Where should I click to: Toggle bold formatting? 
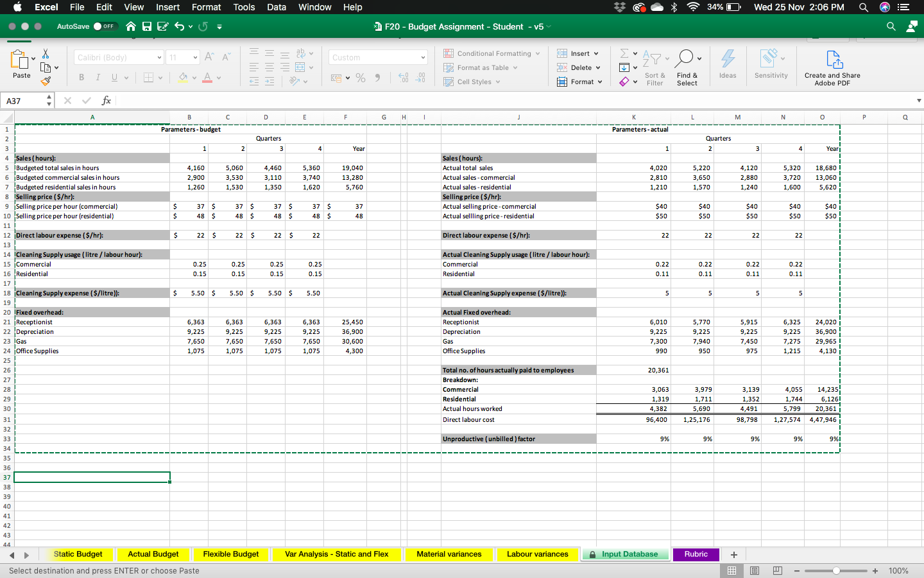tap(81, 77)
